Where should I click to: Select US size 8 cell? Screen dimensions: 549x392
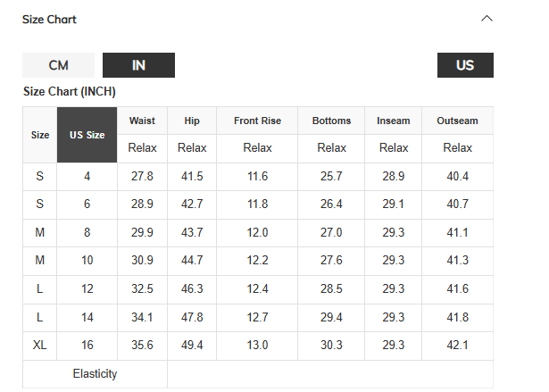coord(87,232)
